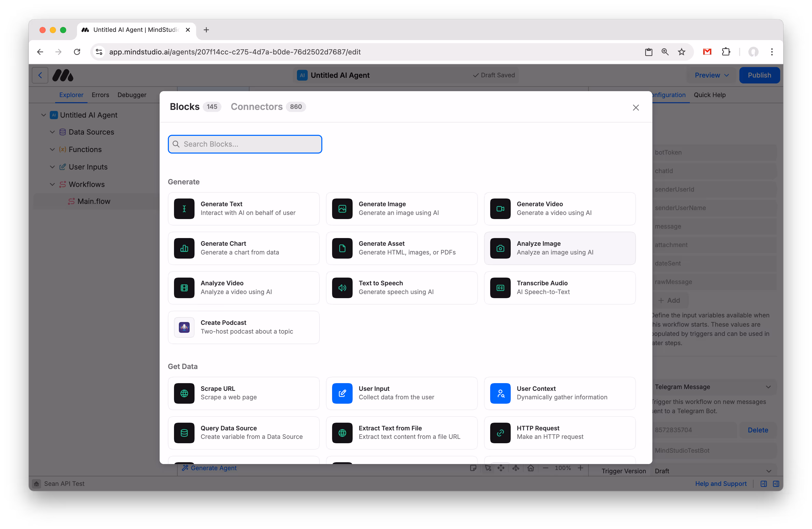Collapse the Data Sources section in Explorer
Image resolution: width=812 pixels, height=529 pixels.
52,132
